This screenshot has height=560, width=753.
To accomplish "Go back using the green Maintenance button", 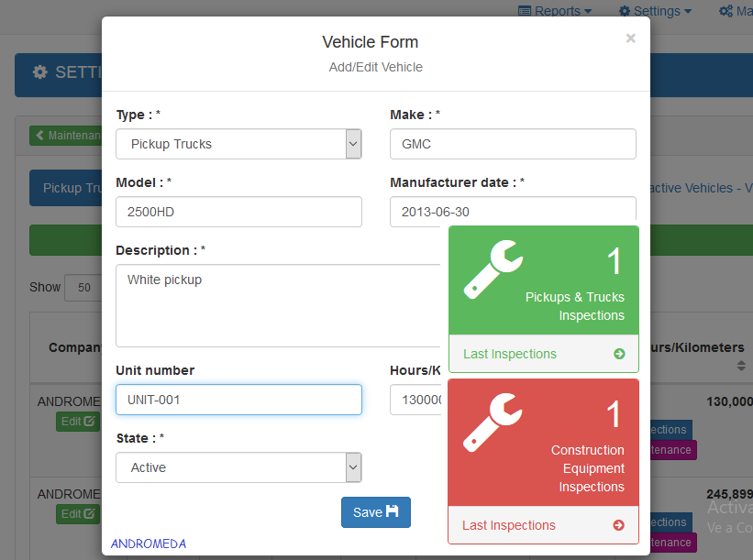I will click(67, 136).
